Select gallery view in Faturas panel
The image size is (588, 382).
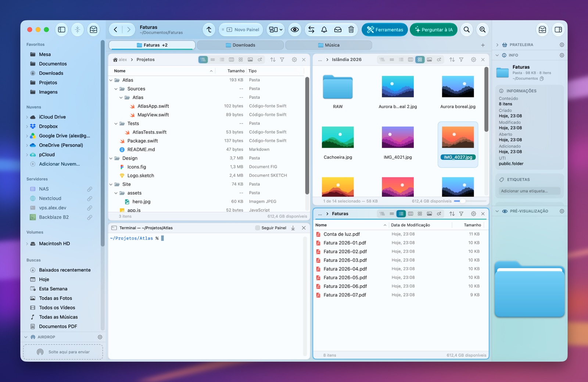click(429, 214)
